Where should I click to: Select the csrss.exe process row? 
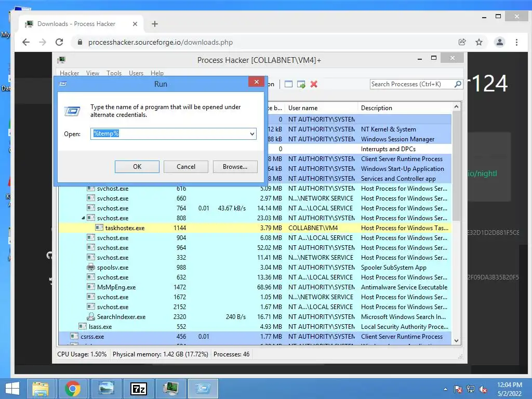255,337
